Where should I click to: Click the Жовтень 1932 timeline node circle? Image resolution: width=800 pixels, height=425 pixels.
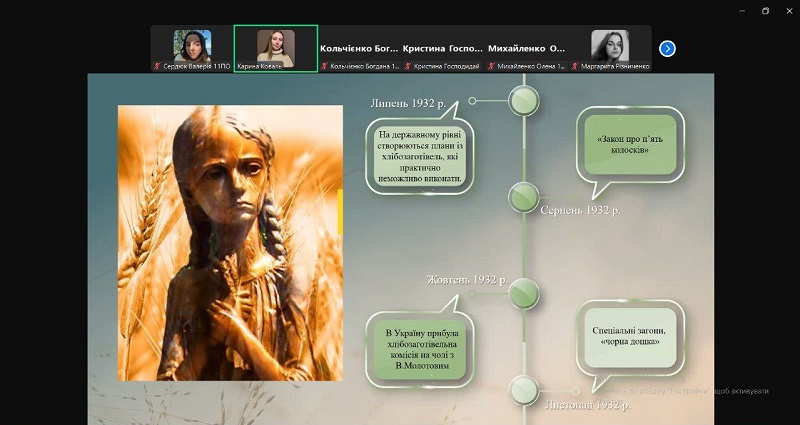tap(524, 293)
